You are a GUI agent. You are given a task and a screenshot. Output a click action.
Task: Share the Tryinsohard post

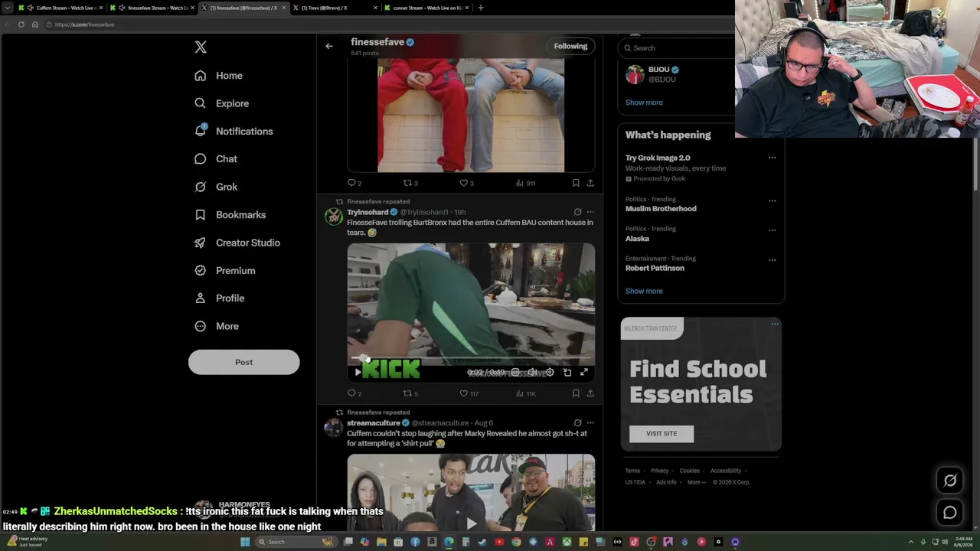(590, 393)
